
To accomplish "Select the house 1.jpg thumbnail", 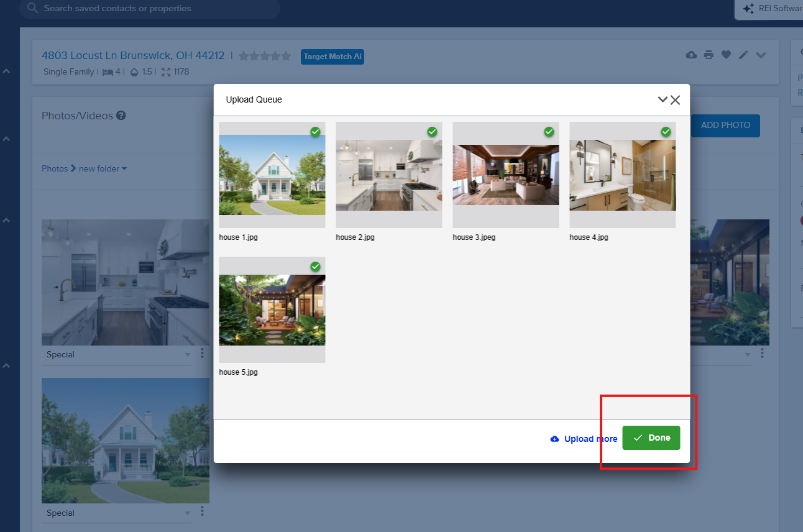I will coord(272,175).
